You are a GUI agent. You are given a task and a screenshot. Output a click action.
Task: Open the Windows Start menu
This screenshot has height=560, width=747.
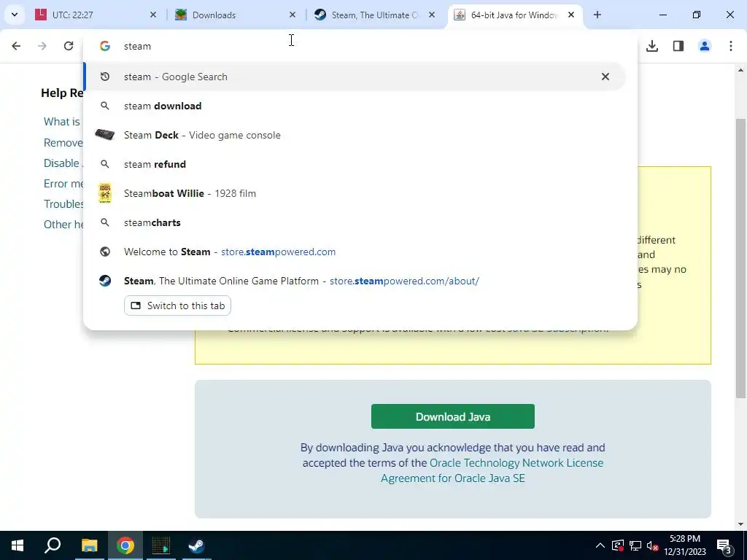point(18,545)
